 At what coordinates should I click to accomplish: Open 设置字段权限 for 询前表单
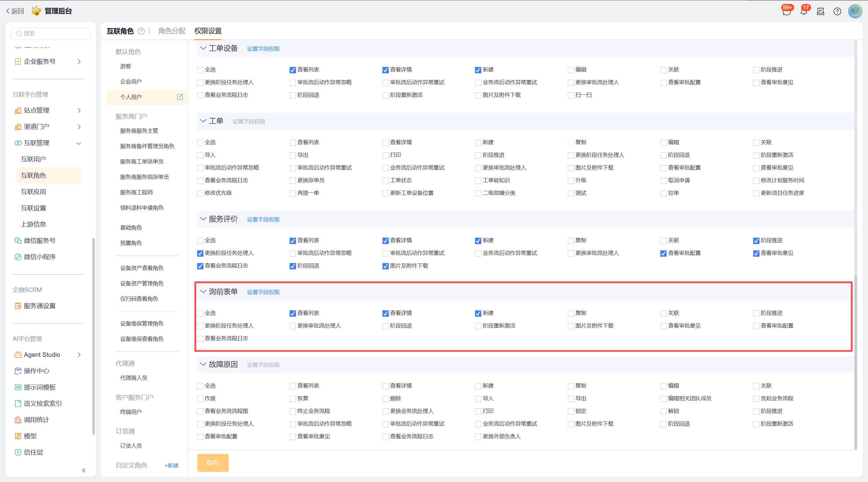tap(263, 292)
